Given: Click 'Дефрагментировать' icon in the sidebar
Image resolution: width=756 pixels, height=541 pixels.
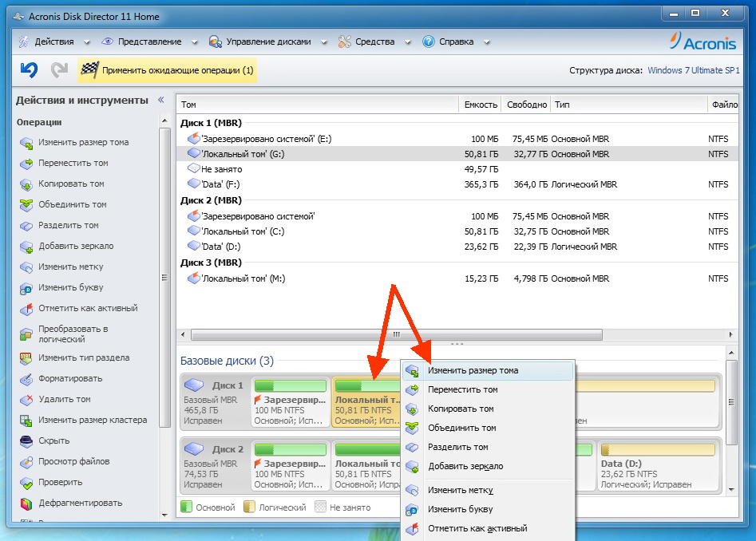Looking at the screenshot, I should 26,503.
